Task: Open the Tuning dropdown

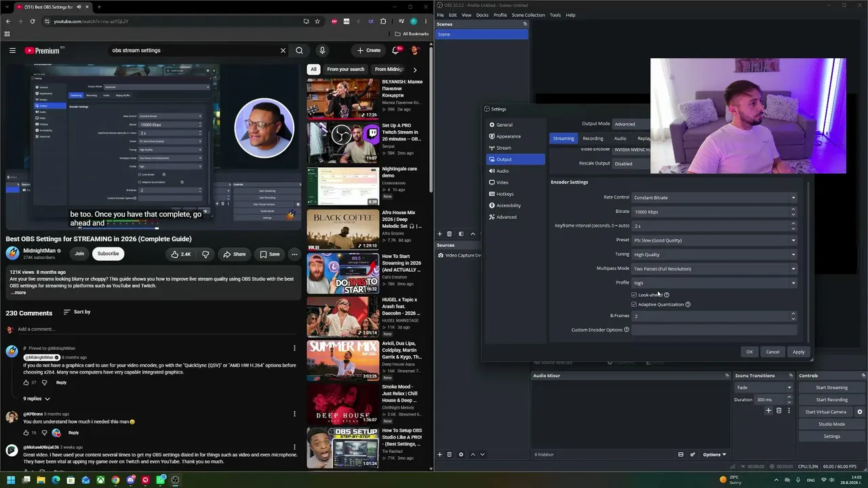Action: pyautogui.click(x=714, y=254)
